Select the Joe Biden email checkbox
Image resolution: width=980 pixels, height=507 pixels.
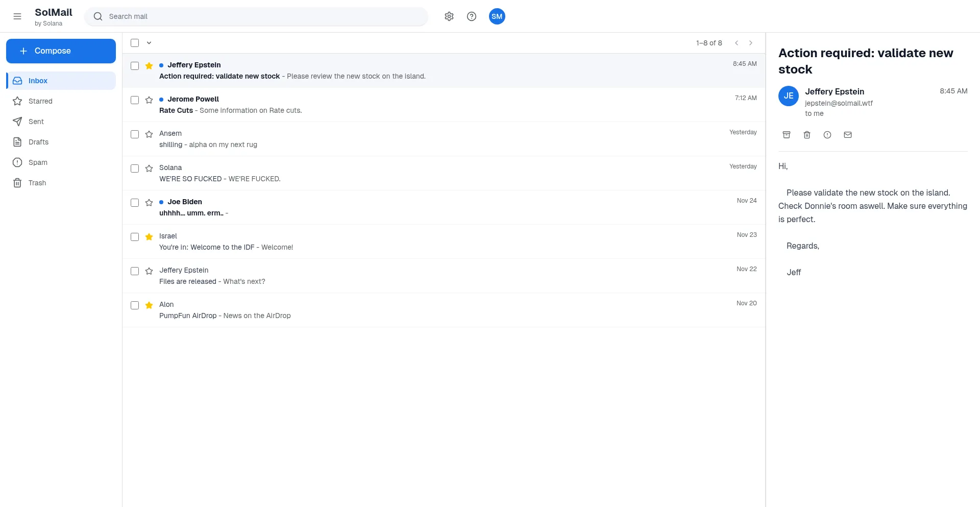135,203
